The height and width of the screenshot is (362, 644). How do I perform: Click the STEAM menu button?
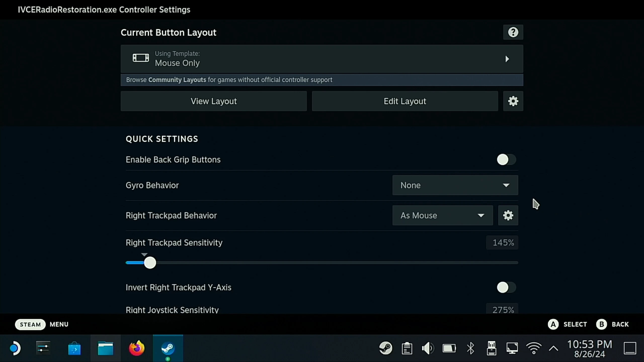(x=30, y=324)
